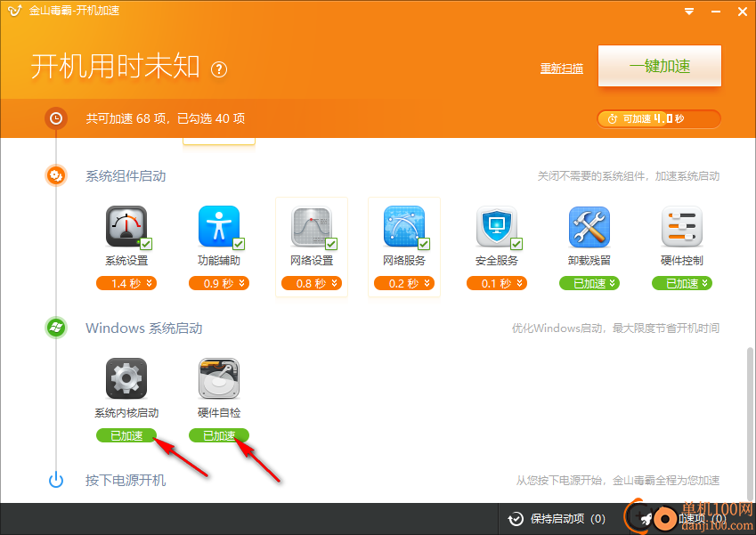Expand the 已加速 dropdown under 硬件控制

pos(682,283)
